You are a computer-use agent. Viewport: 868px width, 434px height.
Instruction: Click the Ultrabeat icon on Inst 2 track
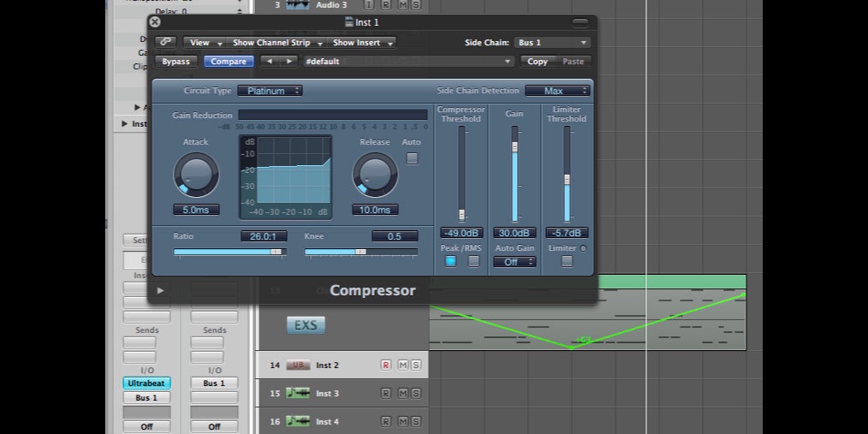(299, 366)
